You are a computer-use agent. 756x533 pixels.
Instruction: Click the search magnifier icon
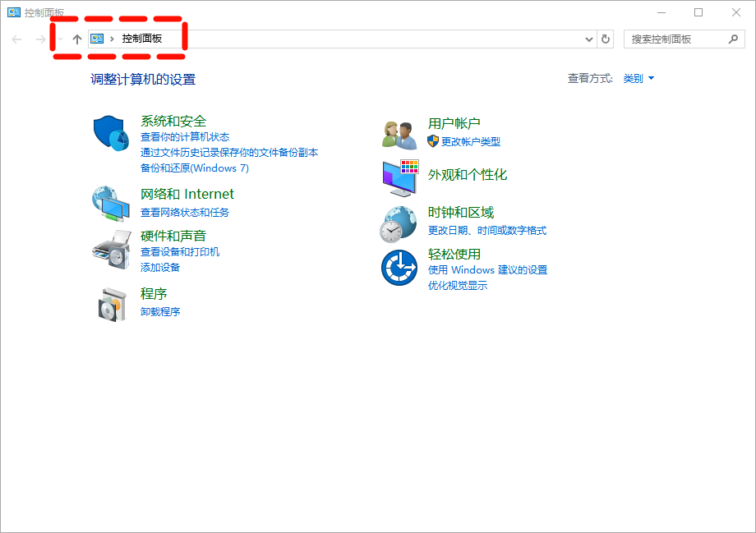733,39
